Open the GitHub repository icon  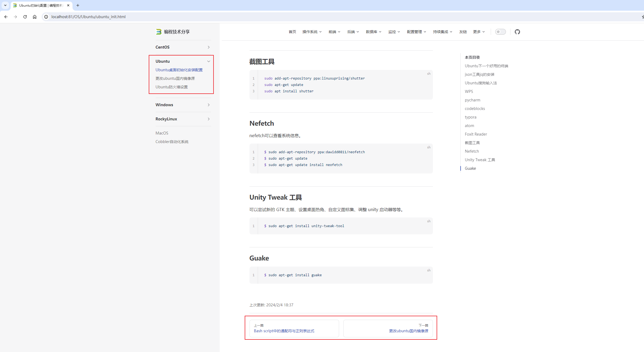(517, 32)
